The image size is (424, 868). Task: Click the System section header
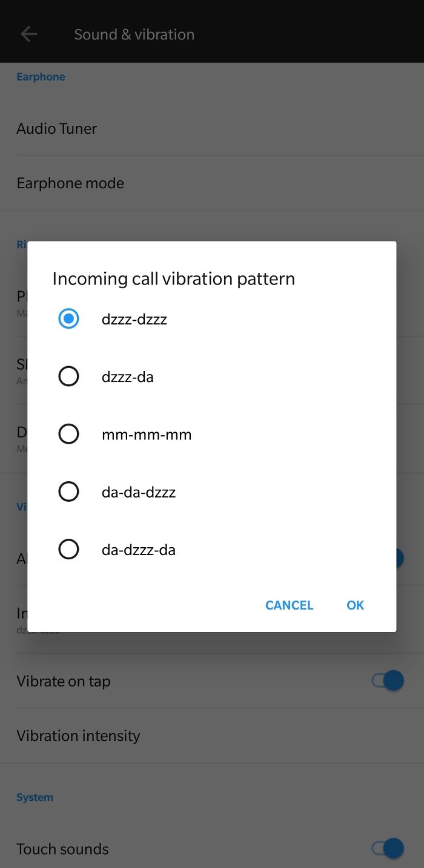tap(35, 797)
